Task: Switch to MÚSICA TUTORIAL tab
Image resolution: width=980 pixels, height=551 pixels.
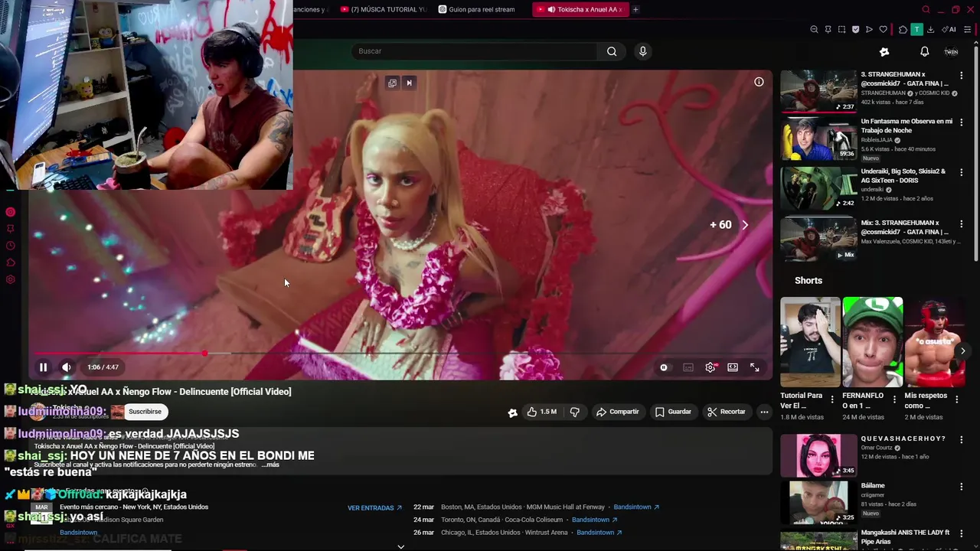Action: 384,9
